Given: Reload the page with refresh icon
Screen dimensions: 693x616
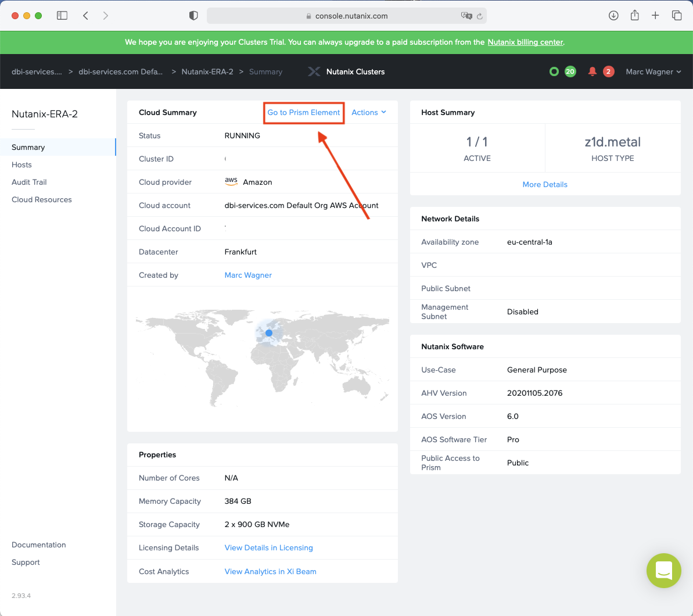Looking at the screenshot, I should click(480, 16).
